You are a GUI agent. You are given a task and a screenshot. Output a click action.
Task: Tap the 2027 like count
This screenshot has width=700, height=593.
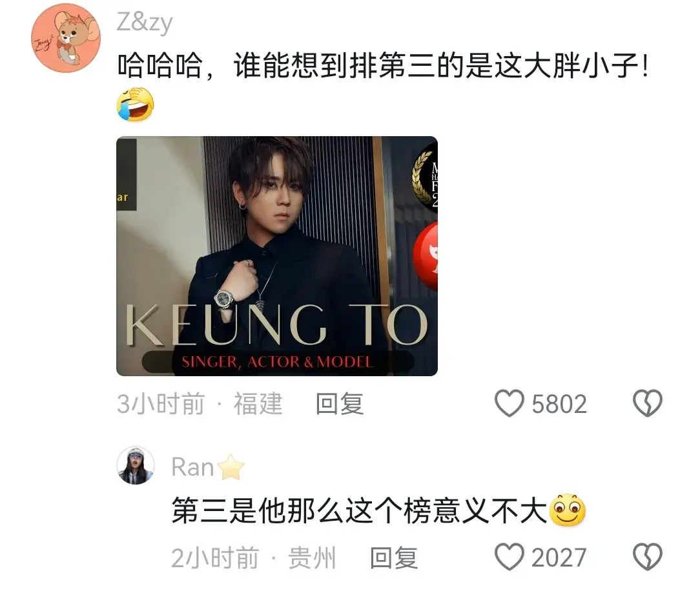pos(559,558)
